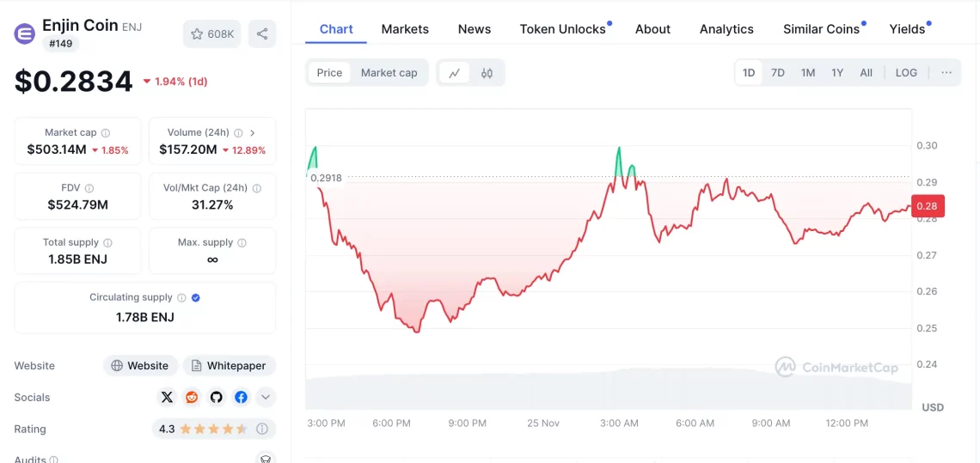This screenshot has height=463, width=980.
Task: Click the $524.79M FDV value
Action: pos(78,204)
